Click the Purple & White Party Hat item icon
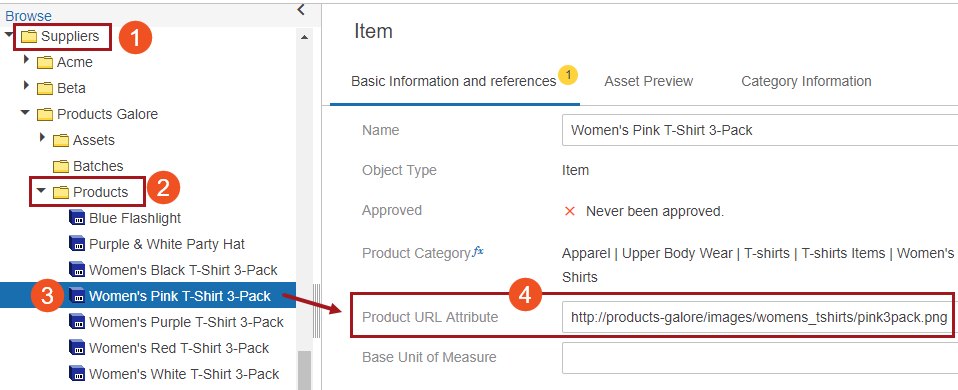 pyautogui.click(x=77, y=245)
